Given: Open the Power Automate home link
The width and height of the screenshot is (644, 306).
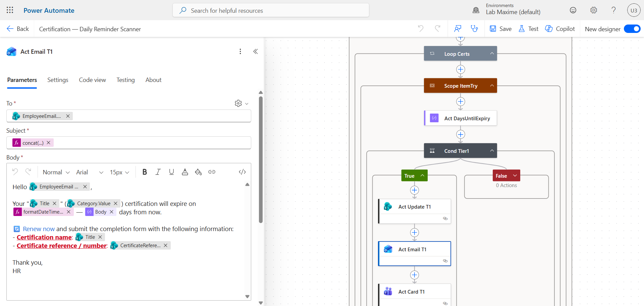Looking at the screenshot, I should [x=49, y=10].
